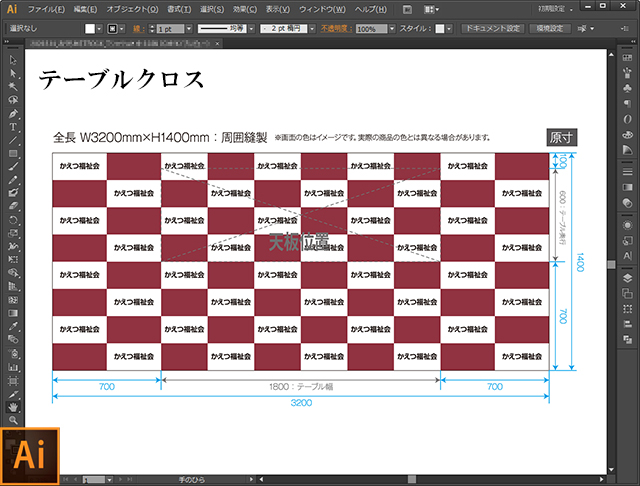Open the 初期設定 workspace switcher

coord(555,9)
